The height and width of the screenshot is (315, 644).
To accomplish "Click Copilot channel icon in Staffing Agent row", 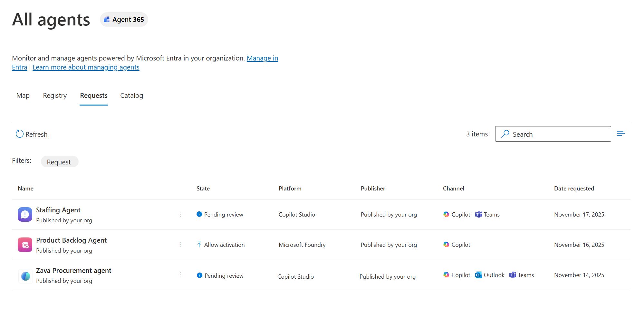I will click(446, 214).
